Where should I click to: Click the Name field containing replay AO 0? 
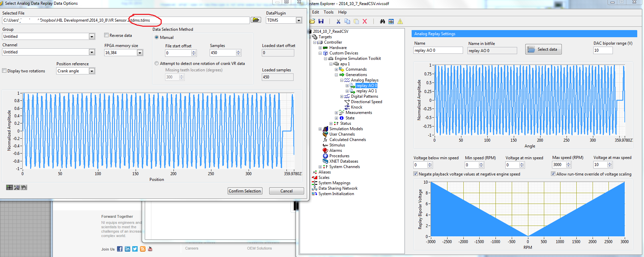click(x=438, y=50)
